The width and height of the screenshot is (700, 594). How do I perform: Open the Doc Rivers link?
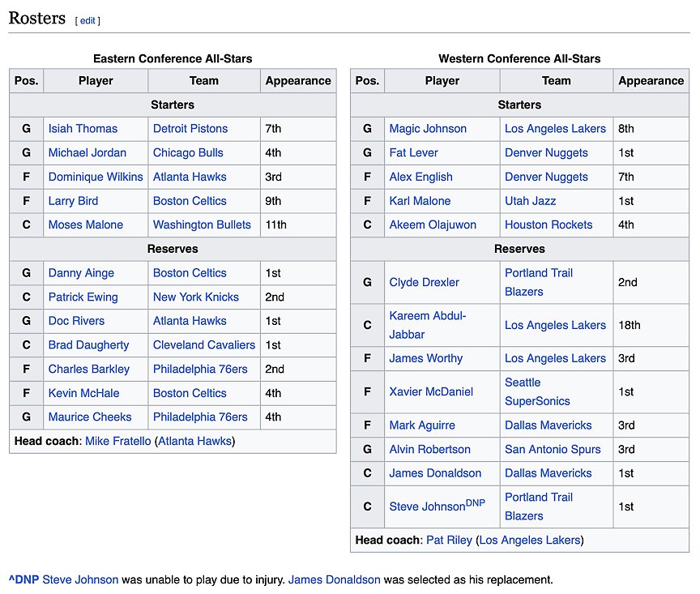76,321
